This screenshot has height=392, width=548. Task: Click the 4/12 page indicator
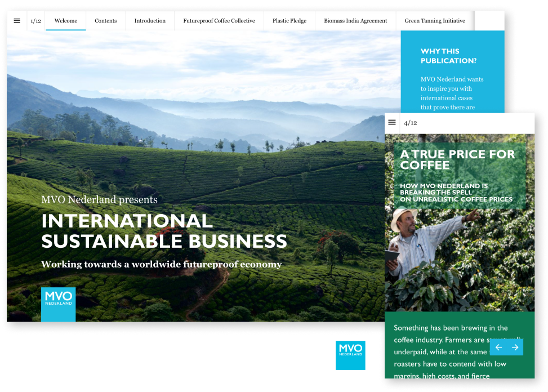[x=411, y=123]
